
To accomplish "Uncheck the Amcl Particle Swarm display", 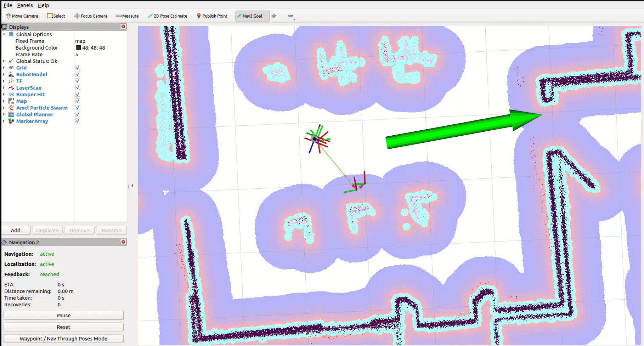I will tap(77, 108).
